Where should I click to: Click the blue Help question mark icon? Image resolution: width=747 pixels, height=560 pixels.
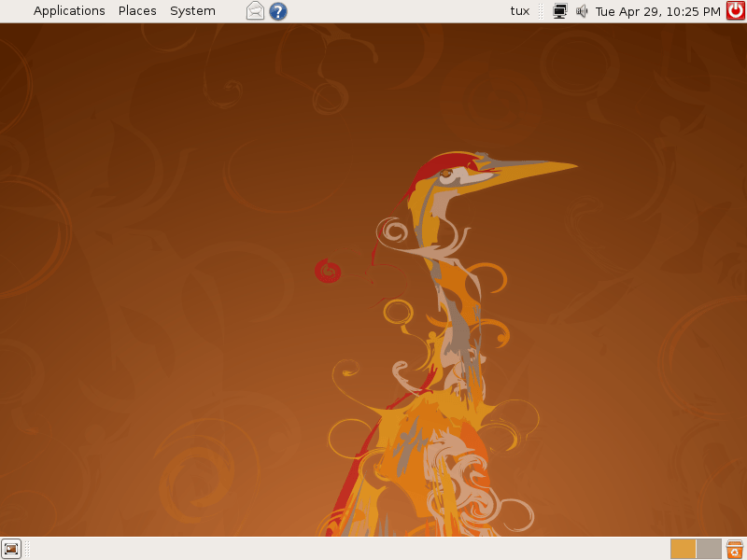click(278, 11)
